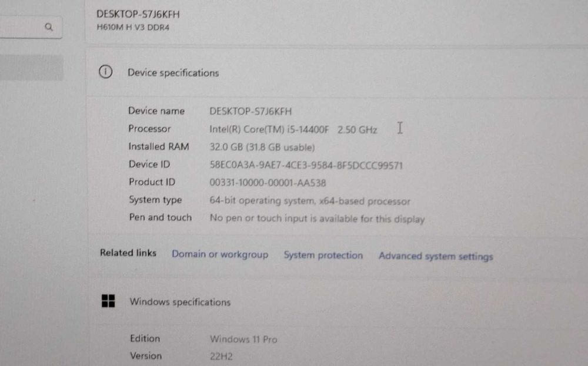Click the Edition value Windows 11 Pro
This screenshot has height=366, width=588.
[243, 340]
